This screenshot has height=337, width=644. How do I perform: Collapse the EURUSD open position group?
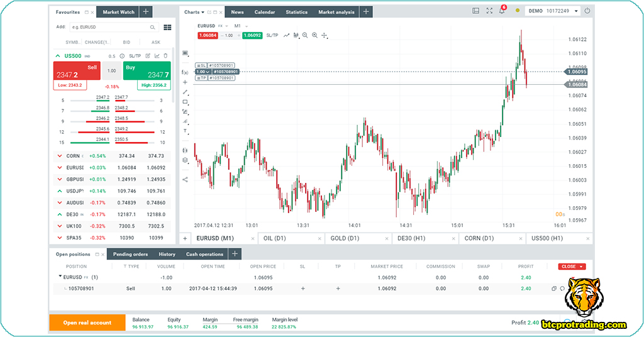tap(60, 277)
